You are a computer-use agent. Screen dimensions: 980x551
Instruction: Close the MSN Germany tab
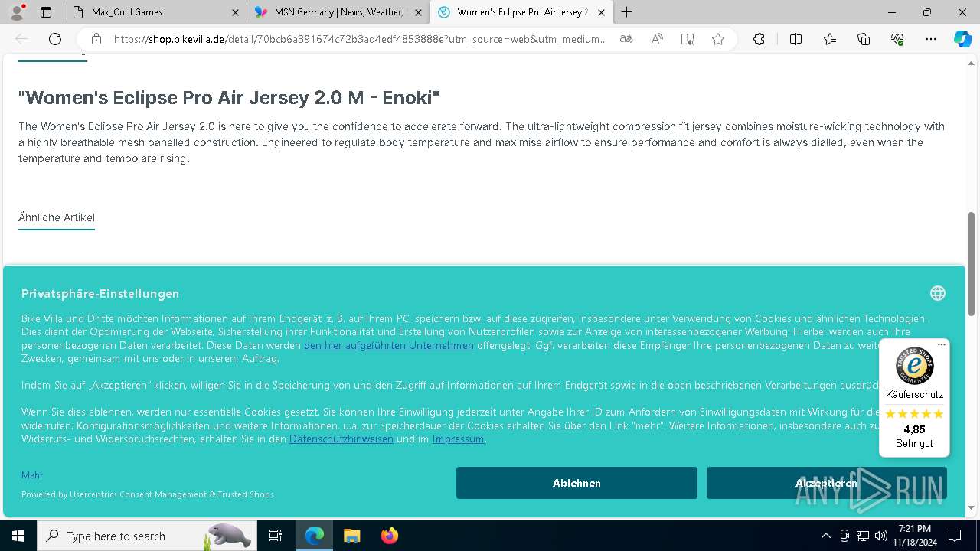418,12
